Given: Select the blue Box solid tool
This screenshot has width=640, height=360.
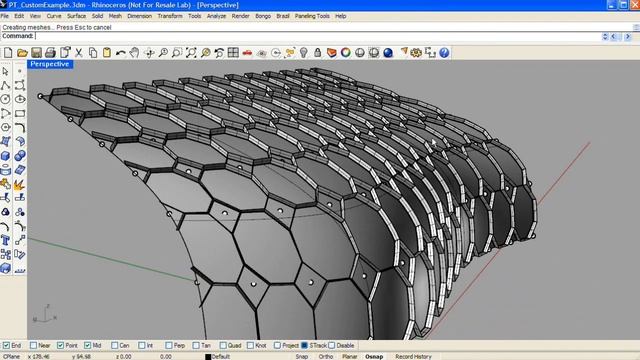Looking at the screenshot, I should coord(5,156).
